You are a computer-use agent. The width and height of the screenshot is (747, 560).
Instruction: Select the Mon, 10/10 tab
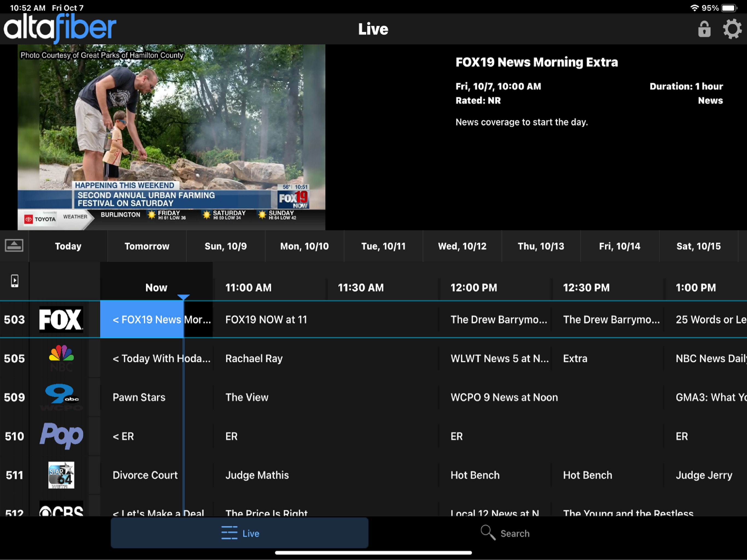(x=305, y=246)
